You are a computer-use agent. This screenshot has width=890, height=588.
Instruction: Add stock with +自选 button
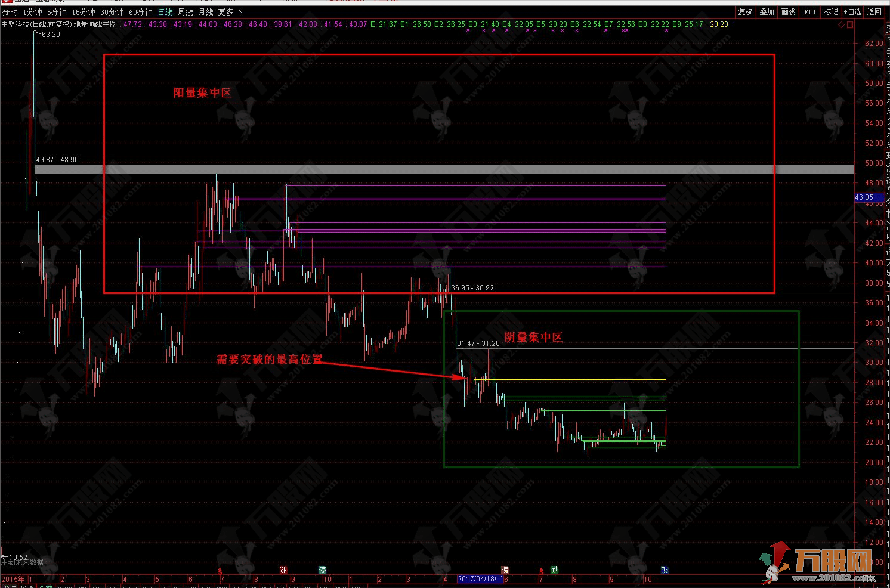tap(852, 12)
